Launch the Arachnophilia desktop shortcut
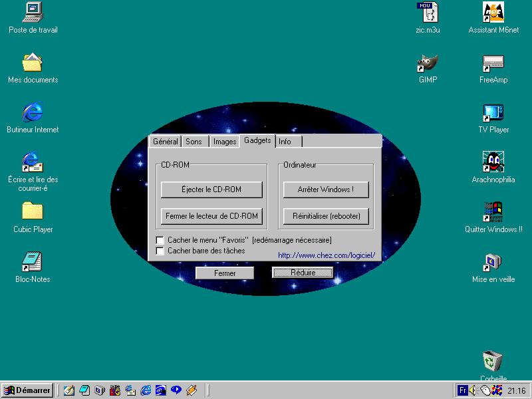The height and width of the screenshot is (399, 532). tap(493, 162)
